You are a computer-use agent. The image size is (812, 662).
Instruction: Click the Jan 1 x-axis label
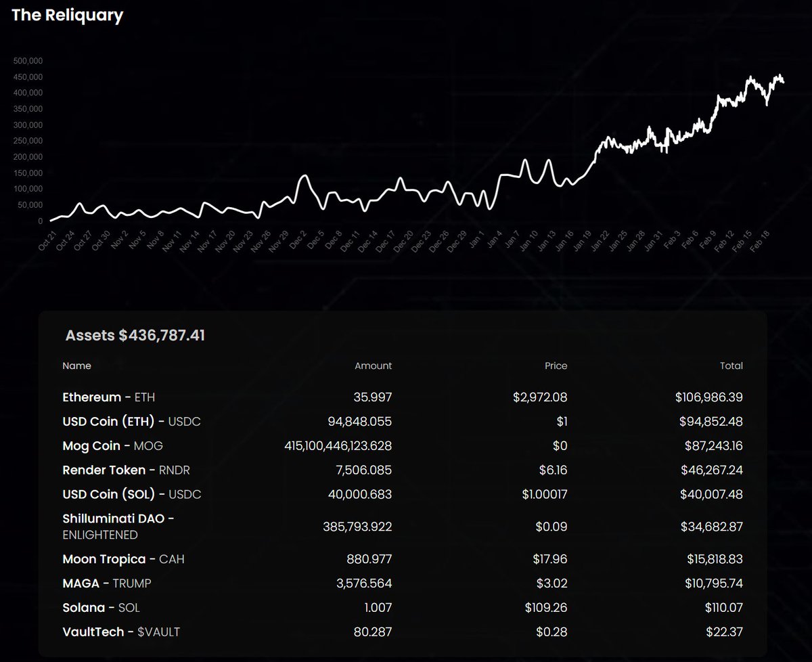[x=478, y=240]
